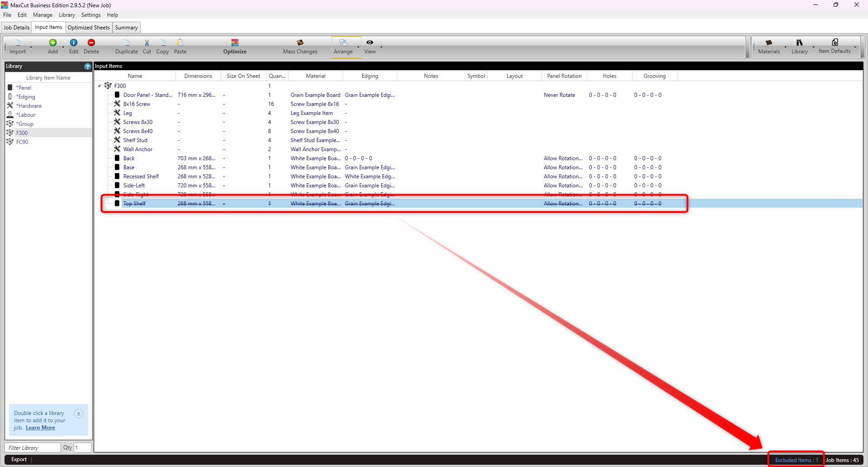Viewport: 868px width, 467px height.
Task: Sort by the Name column header
Action: 135,76
